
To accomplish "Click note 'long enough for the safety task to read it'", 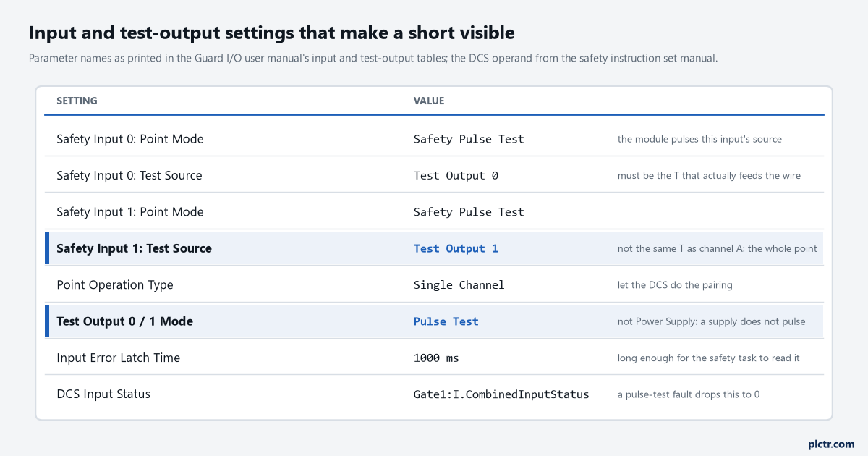I will [x=709, y=358].
